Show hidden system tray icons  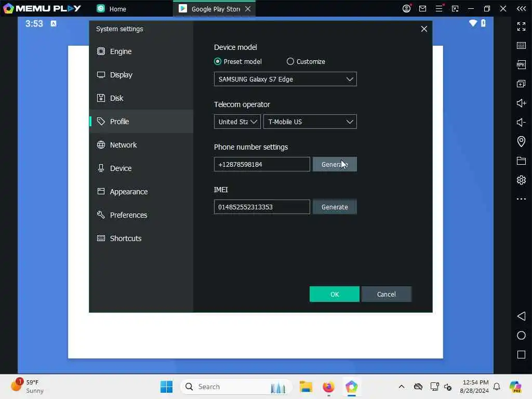click(x=402, y=387)
